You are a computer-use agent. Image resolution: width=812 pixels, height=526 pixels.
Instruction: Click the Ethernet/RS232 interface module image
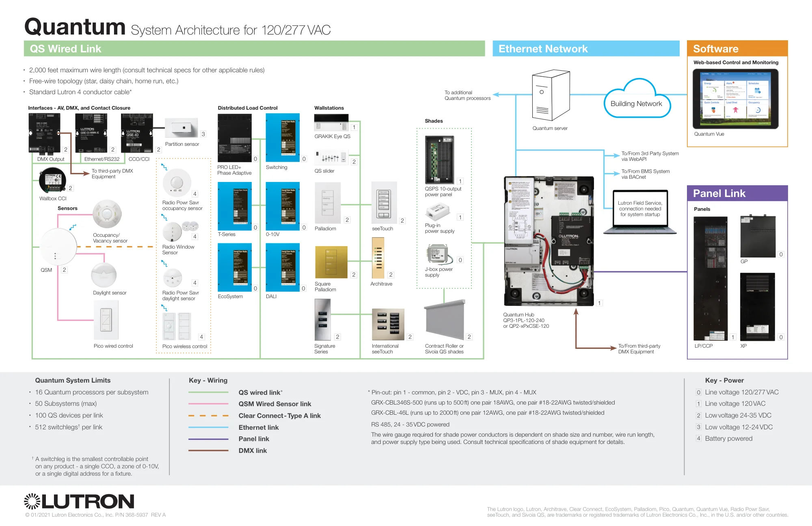click(91, 133)
